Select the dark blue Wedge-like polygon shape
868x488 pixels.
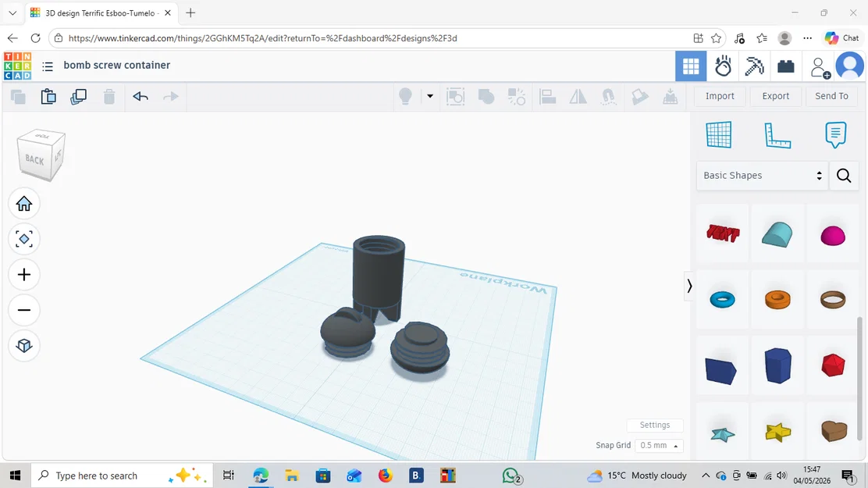pos(720,370)
